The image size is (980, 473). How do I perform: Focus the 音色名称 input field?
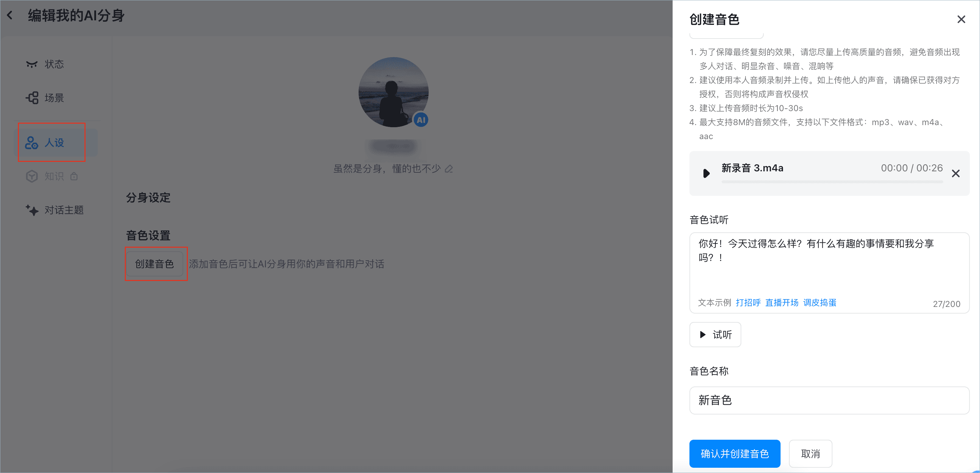pos(829,400)
